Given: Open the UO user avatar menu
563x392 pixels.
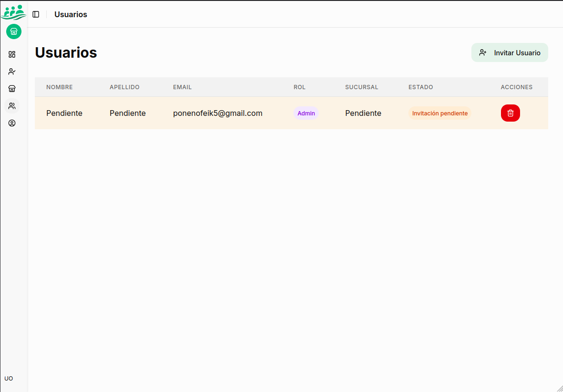Looking at the screenshot, I should pyautogui.click(x=9, y=378).
